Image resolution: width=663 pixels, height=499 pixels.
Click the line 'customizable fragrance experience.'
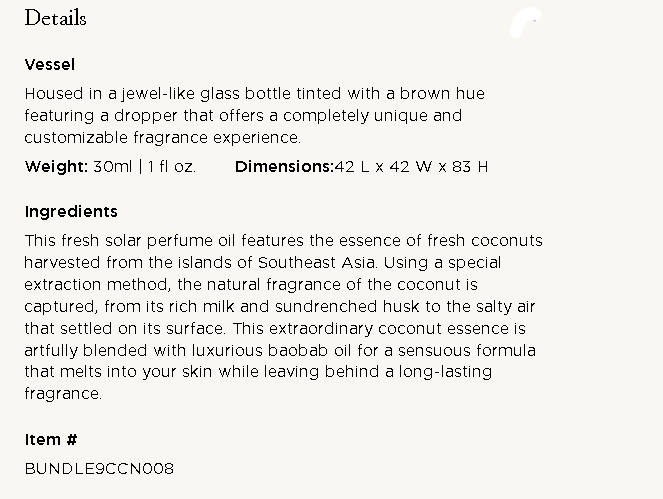point(162,138)
